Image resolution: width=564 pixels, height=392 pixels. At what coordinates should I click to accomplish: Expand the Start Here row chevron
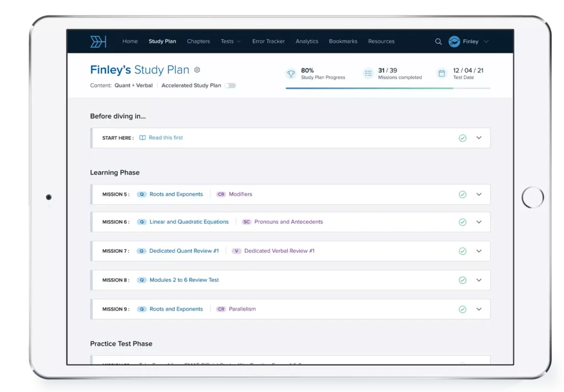(479, 138)
